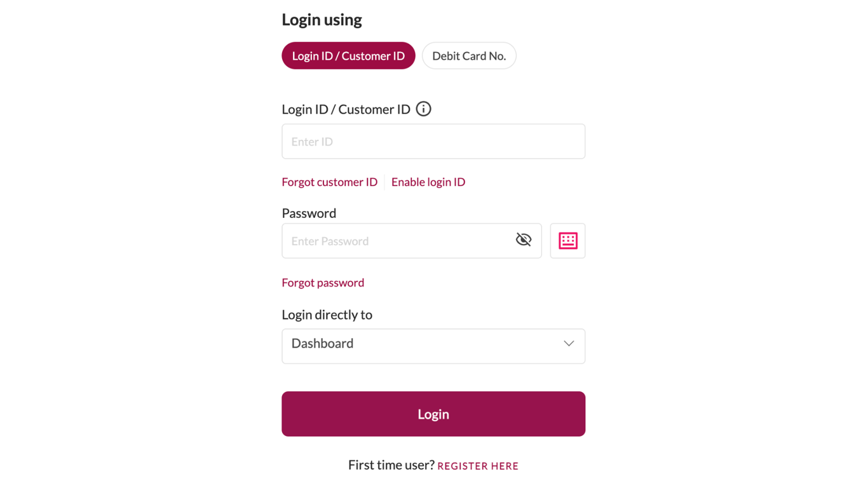
Task: Click the Login directly to label
Action: [327, 315]
